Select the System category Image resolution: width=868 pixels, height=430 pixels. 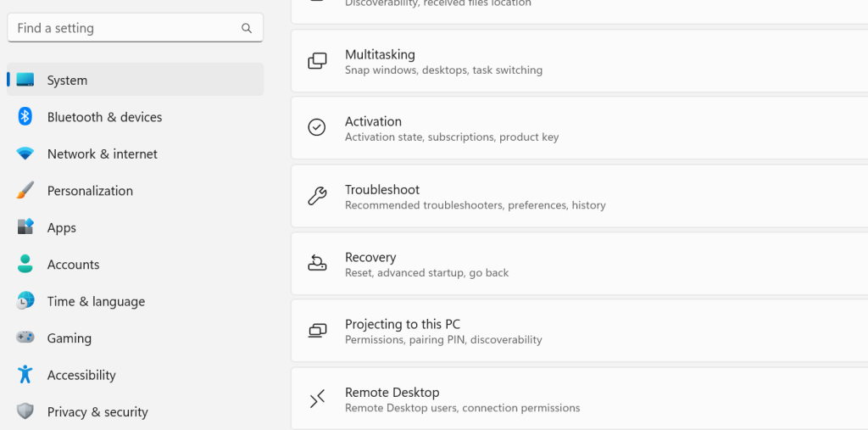67,81
